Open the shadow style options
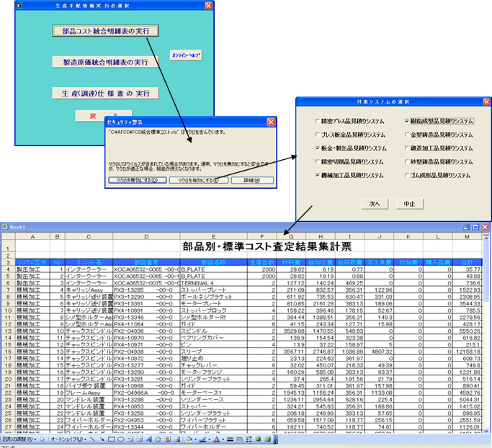The width and height of the screenshot is (492, 448). (258, 439)
